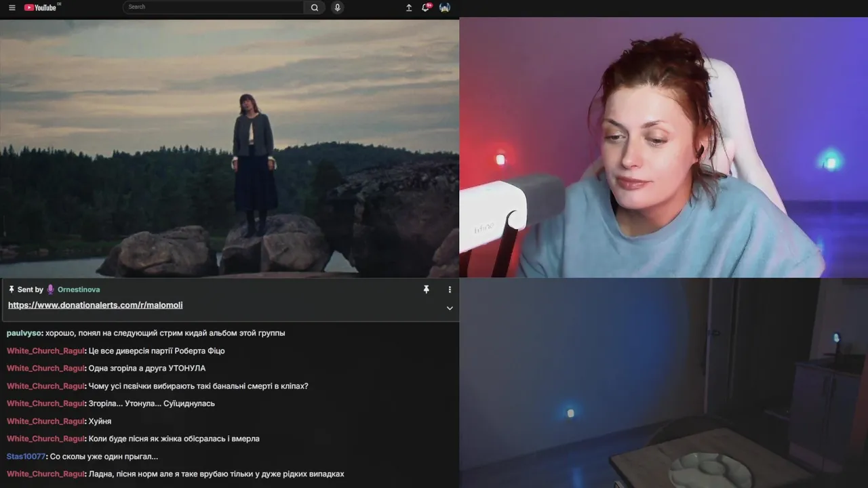Click the room camera feed
The width and height of the screenshot is (868, 488).
point(663,383)
